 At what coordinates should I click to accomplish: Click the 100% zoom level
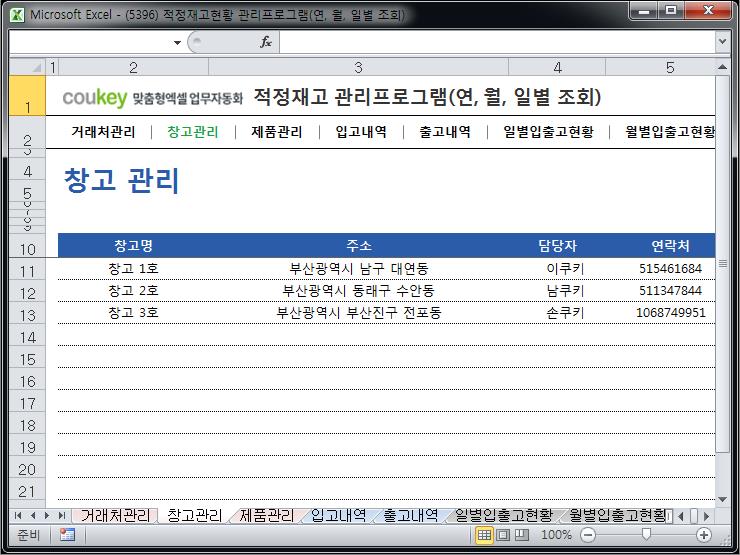point(556,535)
